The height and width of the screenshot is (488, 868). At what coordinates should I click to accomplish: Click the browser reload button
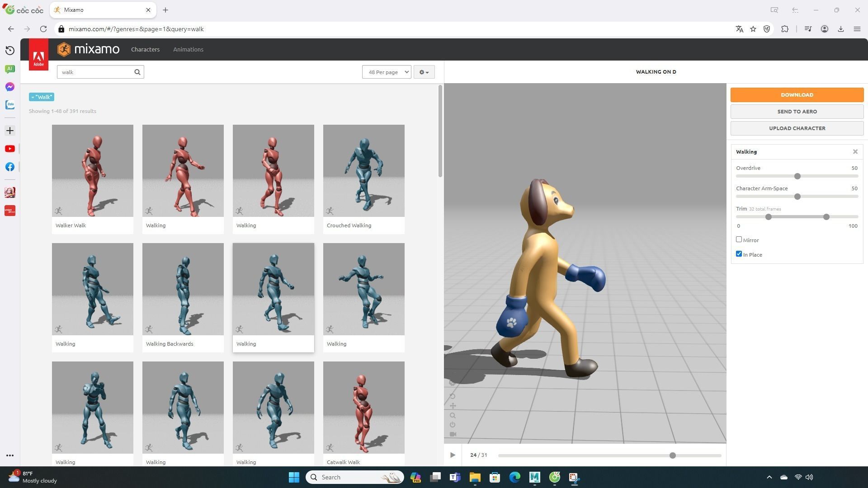point(43,29)
